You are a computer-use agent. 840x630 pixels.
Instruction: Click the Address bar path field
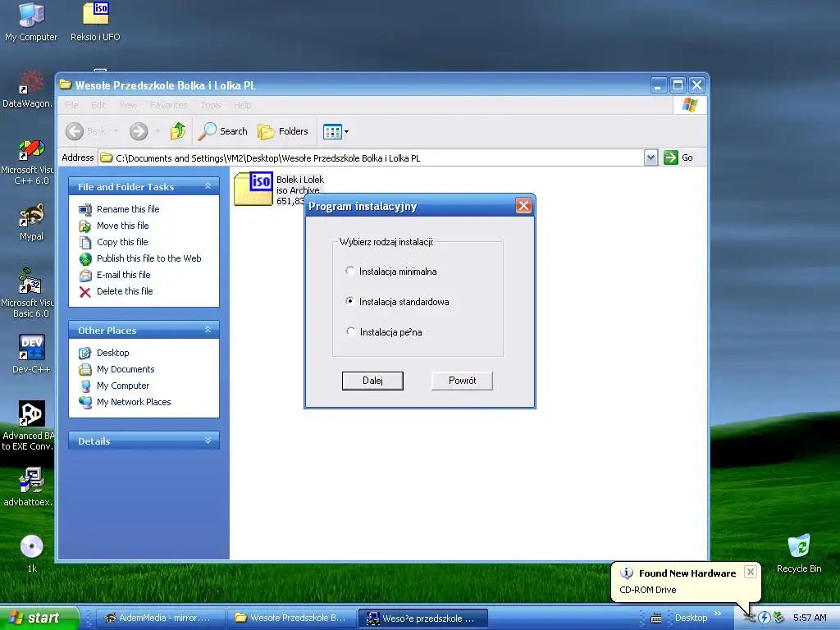point(371,158)
